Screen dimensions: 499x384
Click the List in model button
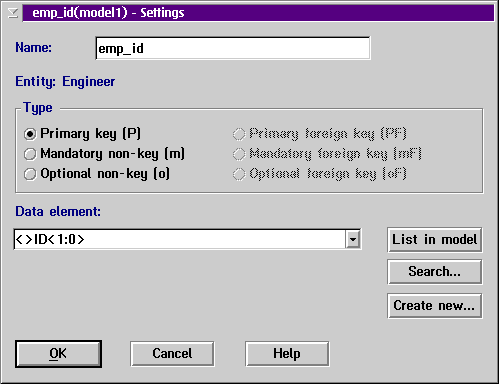tap(434, 240)
